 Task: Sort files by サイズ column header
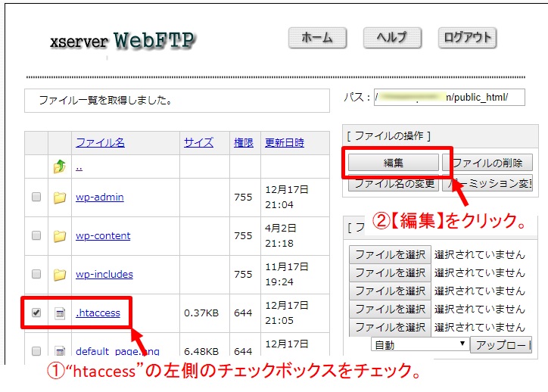coord(198,142)
